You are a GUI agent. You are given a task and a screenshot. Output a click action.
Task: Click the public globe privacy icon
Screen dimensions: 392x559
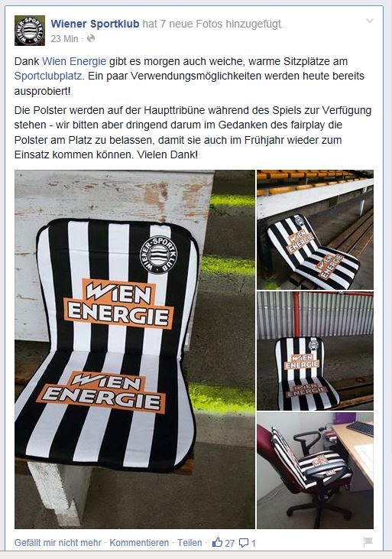coord(91,38)
